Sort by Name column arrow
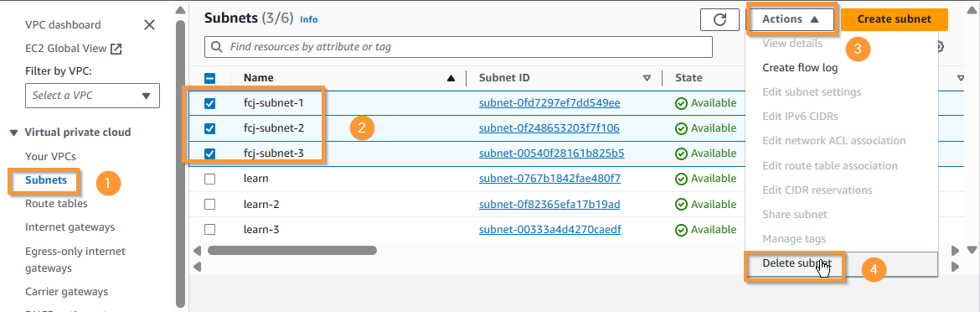Viewport: 980px width, 312px height. tap(451, 78)
